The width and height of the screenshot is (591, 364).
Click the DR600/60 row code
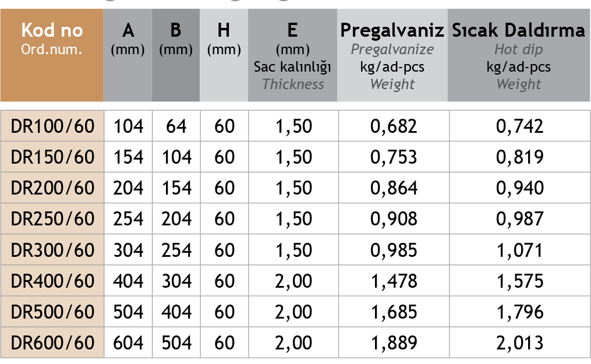pos(52,342)
